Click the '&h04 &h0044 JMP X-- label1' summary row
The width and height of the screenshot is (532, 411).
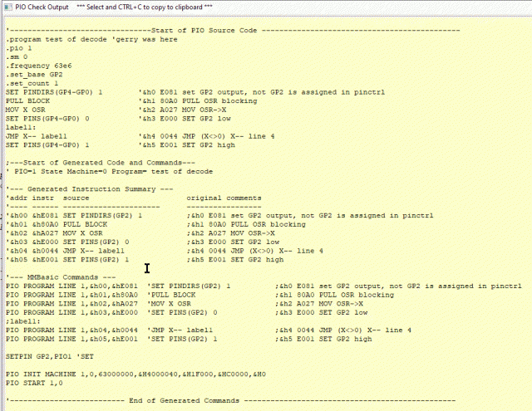66,250
